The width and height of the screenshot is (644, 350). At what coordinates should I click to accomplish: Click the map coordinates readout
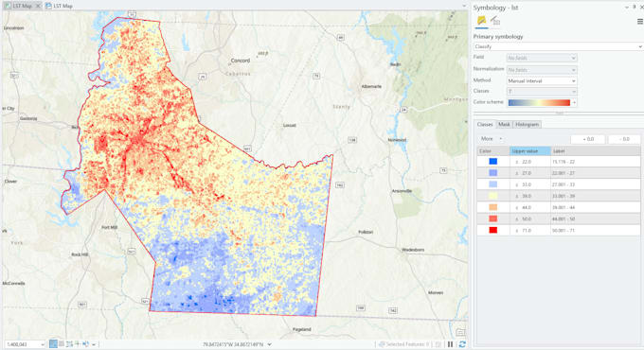(x=233, y=344)
